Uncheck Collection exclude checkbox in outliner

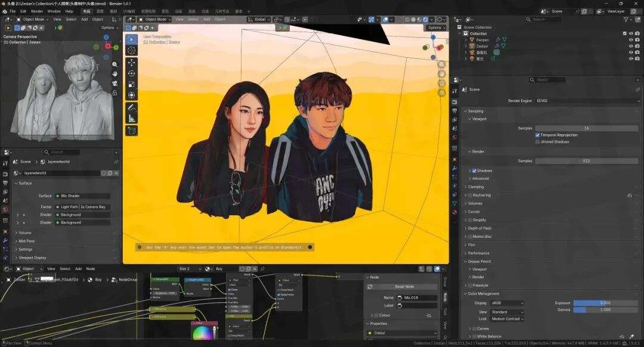[625, 33]
